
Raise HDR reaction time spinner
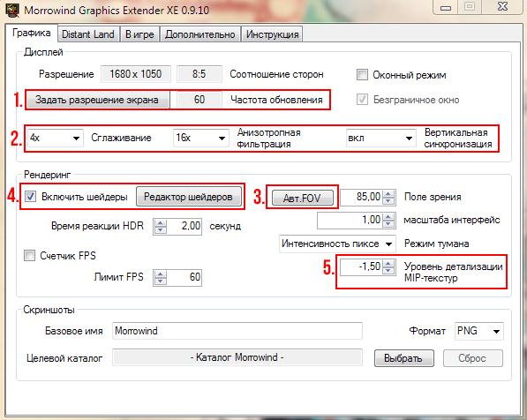pos(160,222)
